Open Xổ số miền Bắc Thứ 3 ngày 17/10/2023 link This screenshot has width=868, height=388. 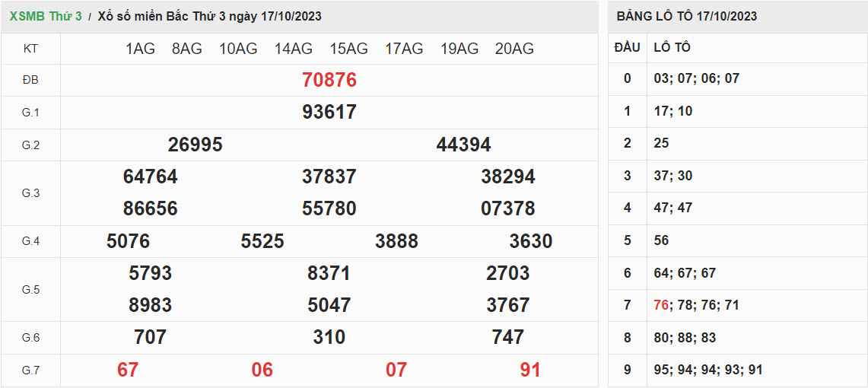coord(209,16)
